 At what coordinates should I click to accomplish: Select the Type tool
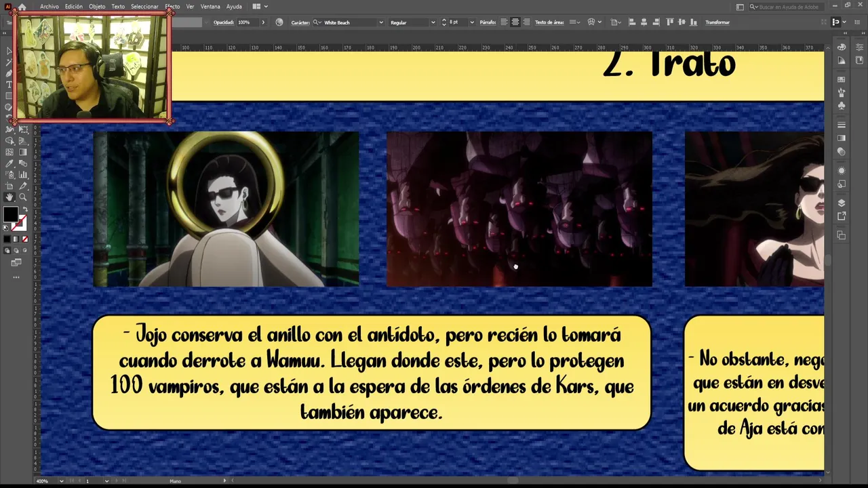click(9, 84)
